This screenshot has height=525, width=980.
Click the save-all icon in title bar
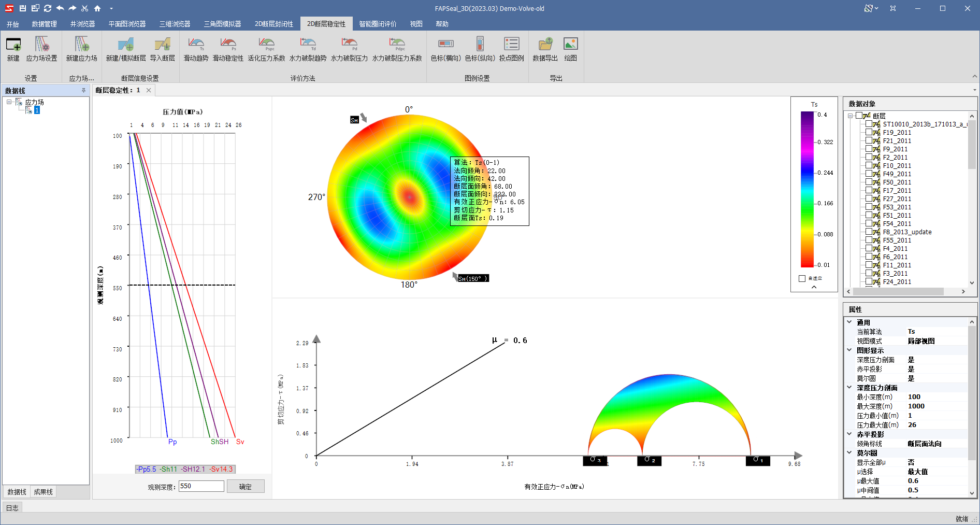[x=35, y=8]
